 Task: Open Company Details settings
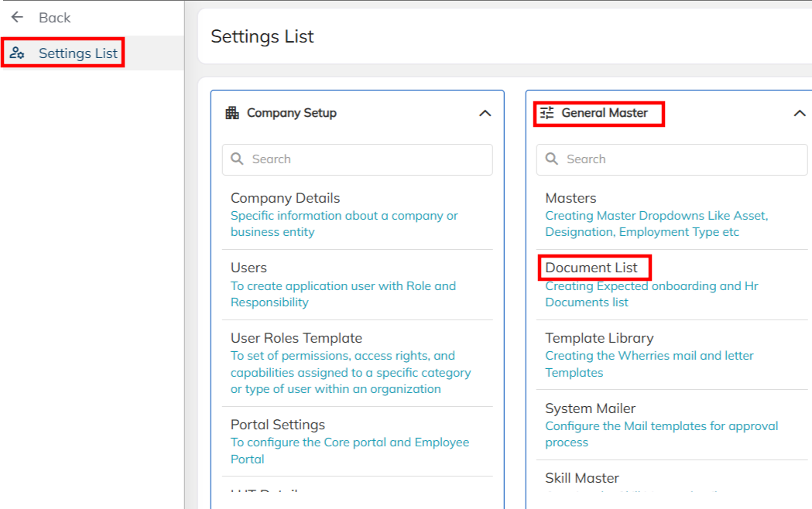pos(285,198)
